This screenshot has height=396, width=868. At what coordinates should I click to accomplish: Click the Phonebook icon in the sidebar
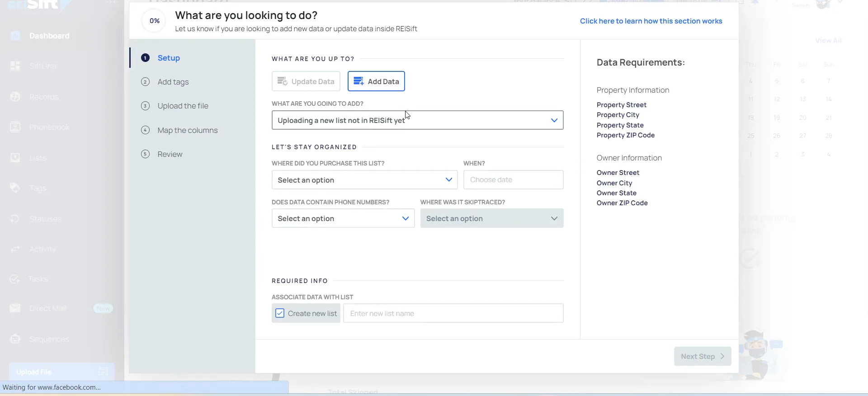click(15, 127)
